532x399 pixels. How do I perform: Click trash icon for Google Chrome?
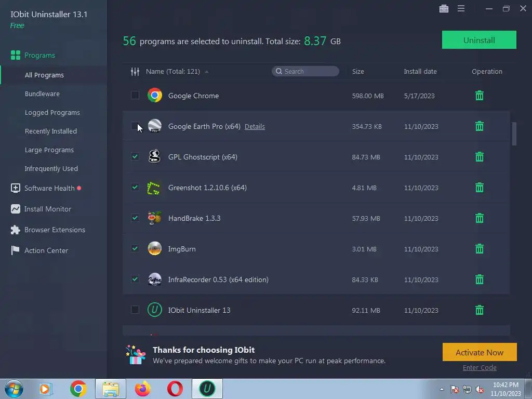point(479,96)
